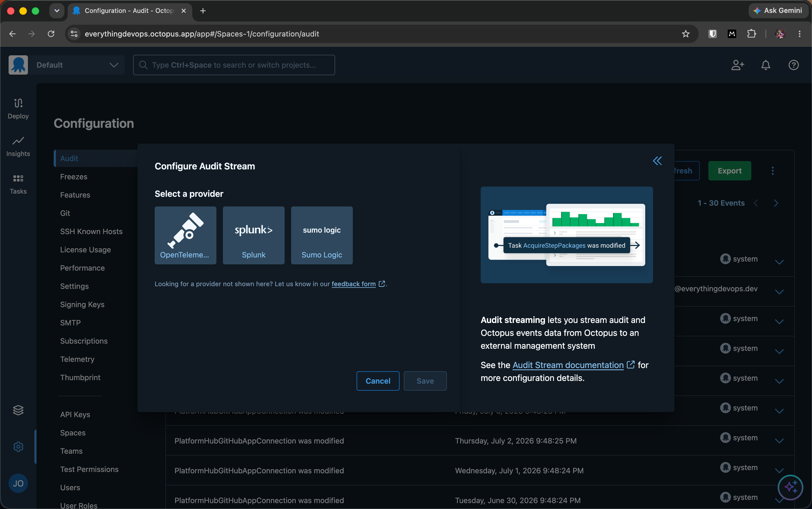Viewport: 812px width, 509px height.
Task: Open Git configuration page
Action: (65, 213)
